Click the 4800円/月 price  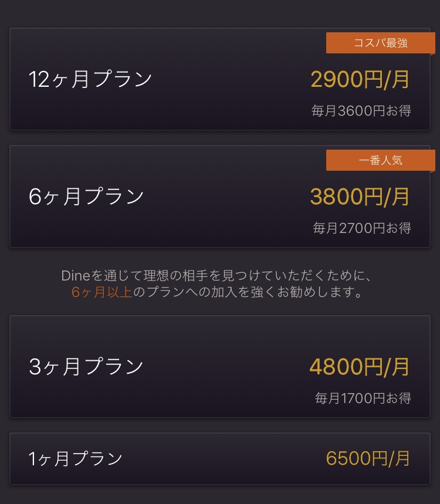[x=360, y=367]
